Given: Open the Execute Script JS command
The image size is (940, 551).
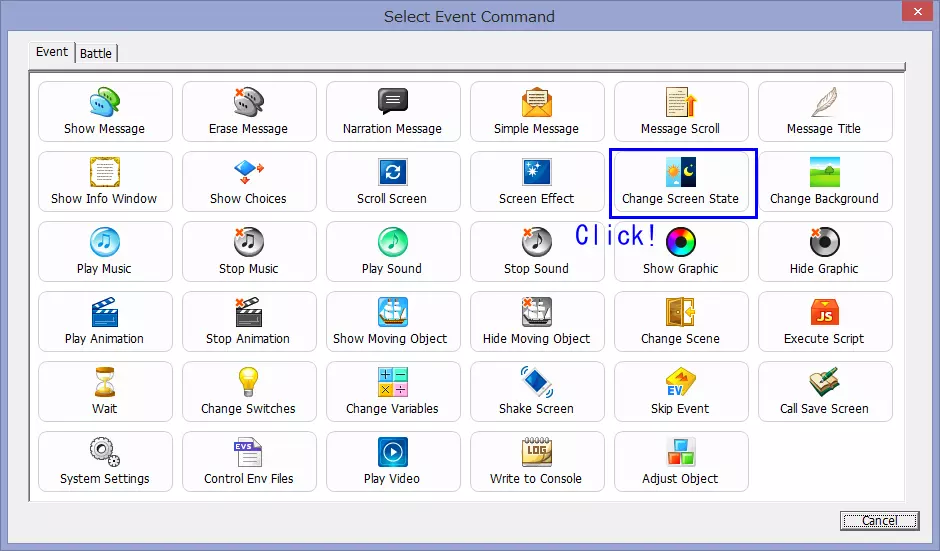Looking at the screenshot, I should point(825,321).
